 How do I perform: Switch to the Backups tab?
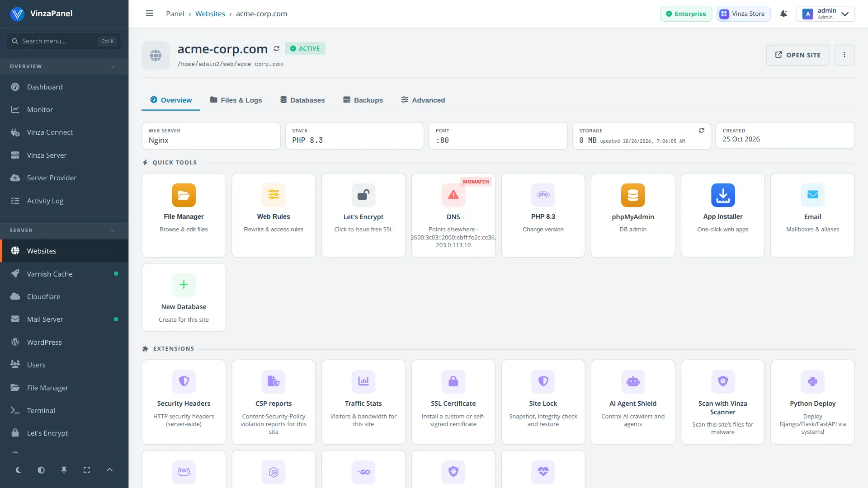pyautogui.click(x=363, y=100)
